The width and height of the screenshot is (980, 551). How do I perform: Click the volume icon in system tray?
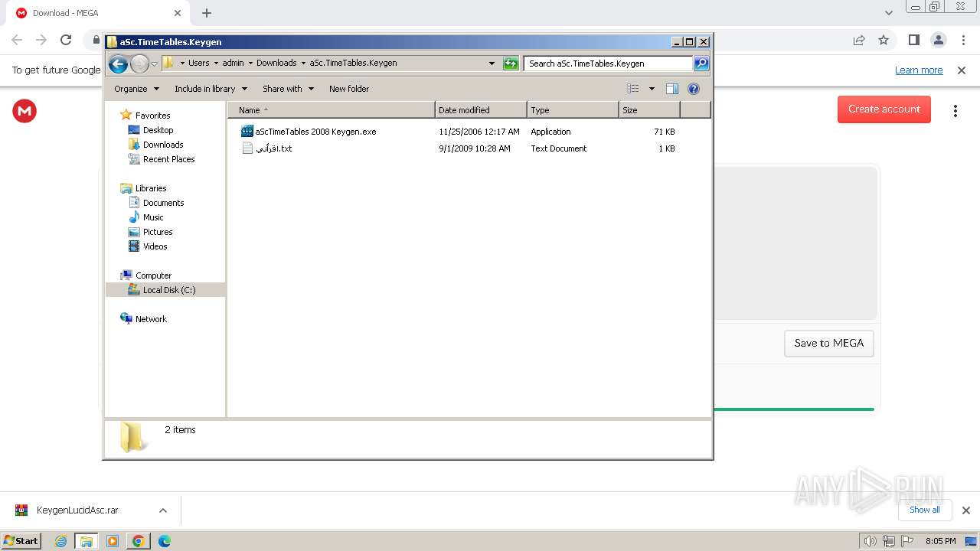pyautogui.click(x=870, y=541)
